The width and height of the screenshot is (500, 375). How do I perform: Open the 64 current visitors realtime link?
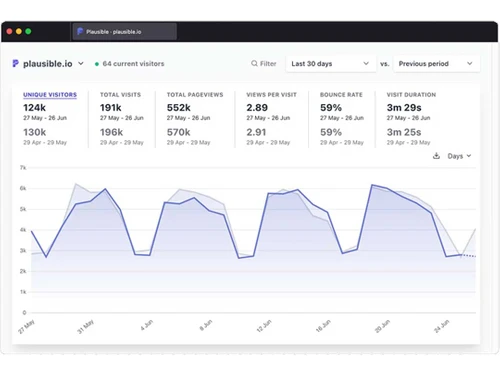[x=133, y=64]
